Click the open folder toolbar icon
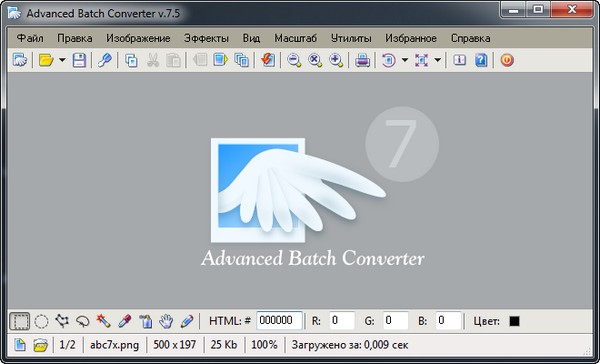Image resolution: width=600 pixels, height=364 pixels. tap(46, 60)
